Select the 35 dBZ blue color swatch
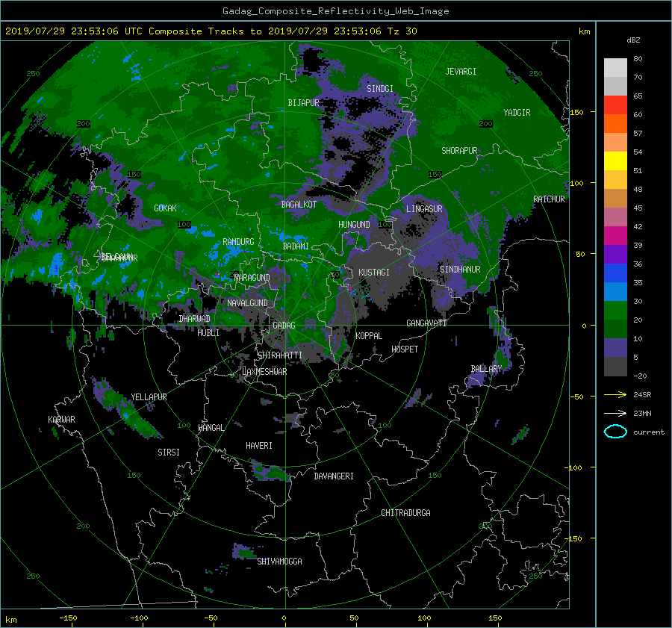The image size is (672, 628). click(x=615, y=273)
